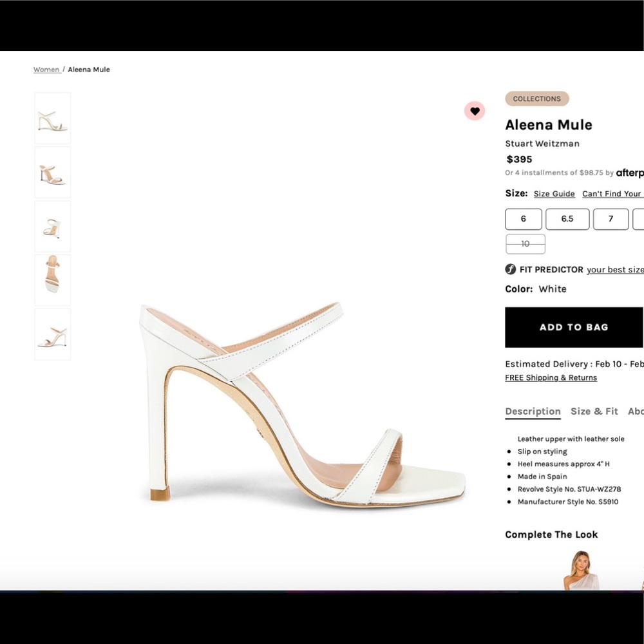Click the first shoe thumbnail in sidebar

tap(52, 118)
